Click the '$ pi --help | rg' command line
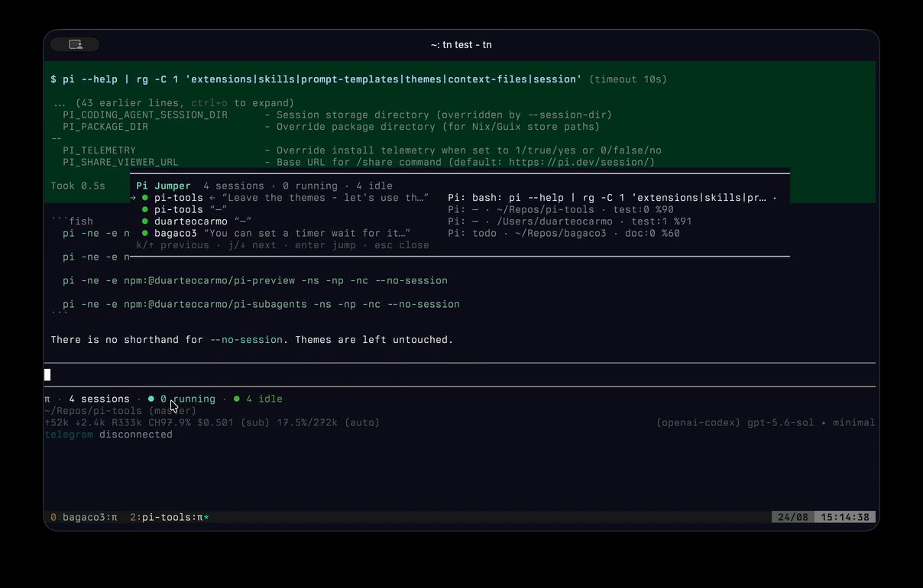The image size is (923, 588). 316,79
